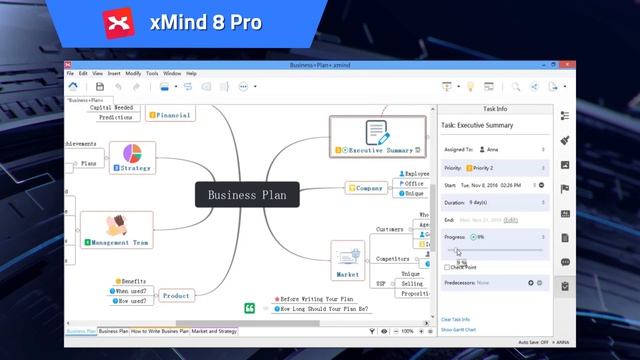Screen dimensions: 640x360
Task: Click the quotation mark topic icon
Action: click(249, 308)
